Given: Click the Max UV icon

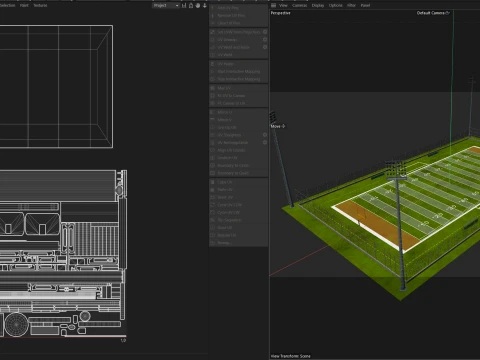Looking at the screenshot, I should [213, 88].
